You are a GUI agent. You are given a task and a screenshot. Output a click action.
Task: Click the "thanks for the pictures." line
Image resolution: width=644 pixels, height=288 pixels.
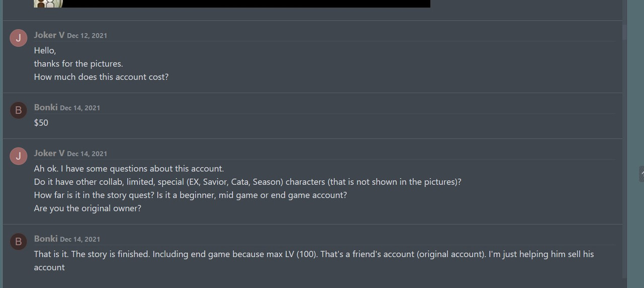pos(78,64)
